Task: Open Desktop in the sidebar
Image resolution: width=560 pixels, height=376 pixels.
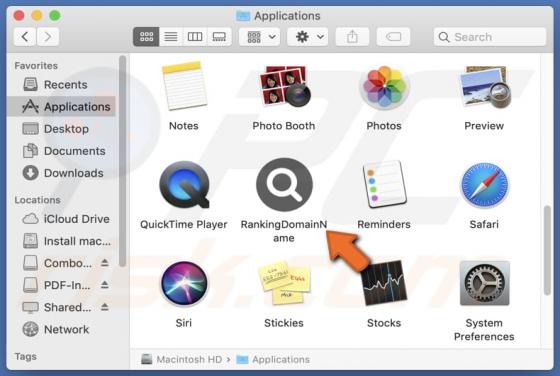Action: pos(62,129)
